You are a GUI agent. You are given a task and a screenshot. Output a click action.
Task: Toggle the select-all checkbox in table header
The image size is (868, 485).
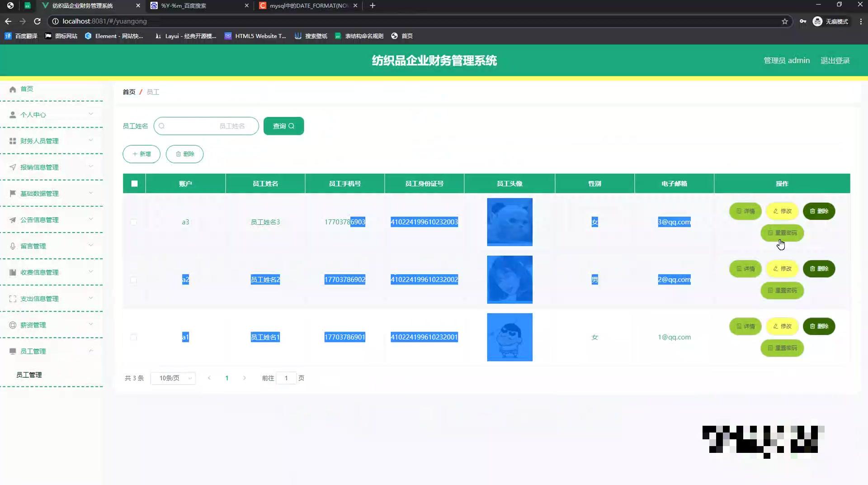(134, 183)
